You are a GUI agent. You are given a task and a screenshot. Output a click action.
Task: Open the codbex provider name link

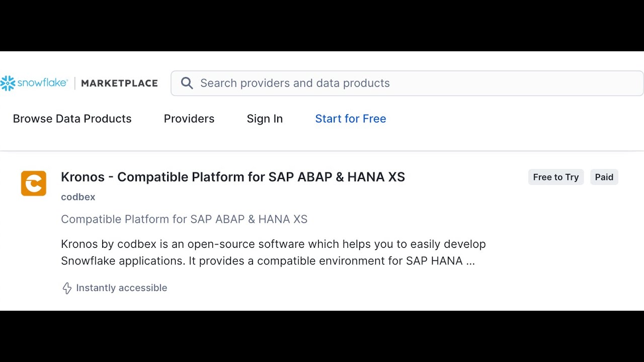pos(78,197)
